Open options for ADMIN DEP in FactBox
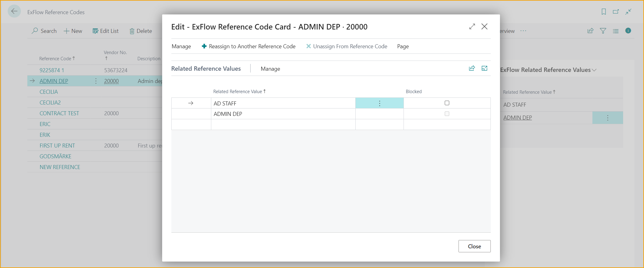Image resolution: width=644 pixels, height=268 pixels. (607, 118)
